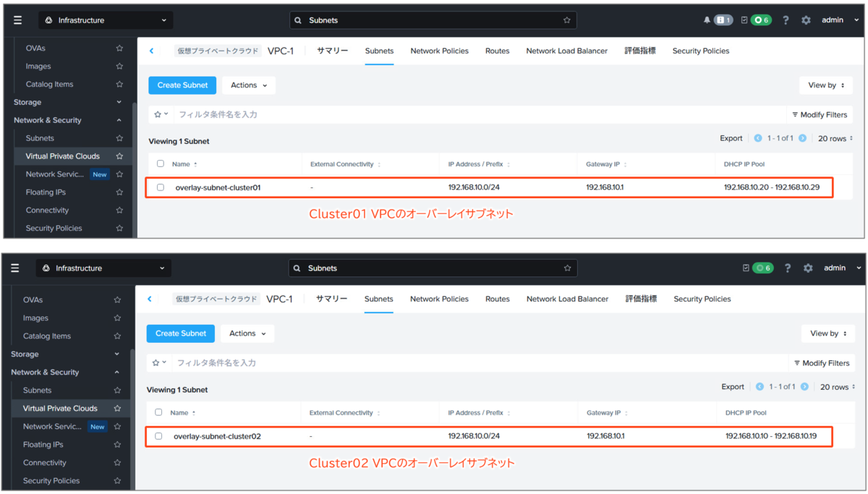This screenshot has width=868, height=494.
Task: Select Images in the bottom window sidebar
Action: (35, 318)
